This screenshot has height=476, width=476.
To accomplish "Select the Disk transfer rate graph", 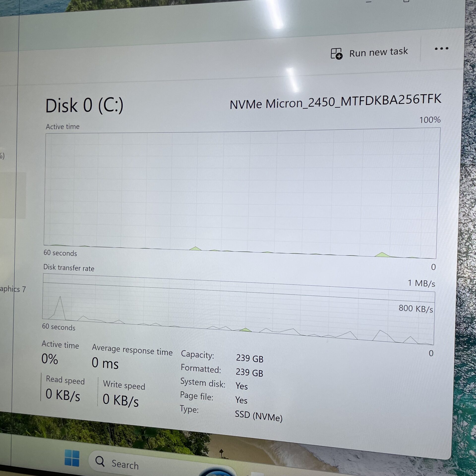I will 238,310.
